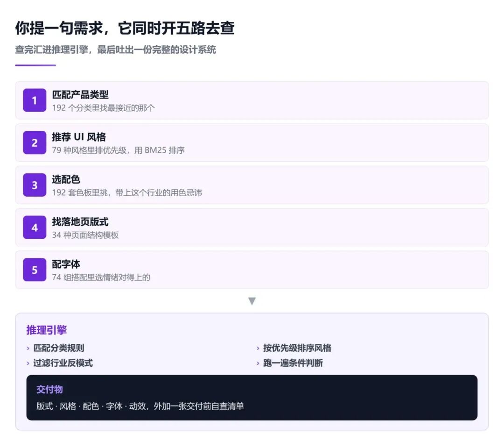Click the purple number 3 badge
The height and width of the screenshot is (448, 504).
pos(35,185)
